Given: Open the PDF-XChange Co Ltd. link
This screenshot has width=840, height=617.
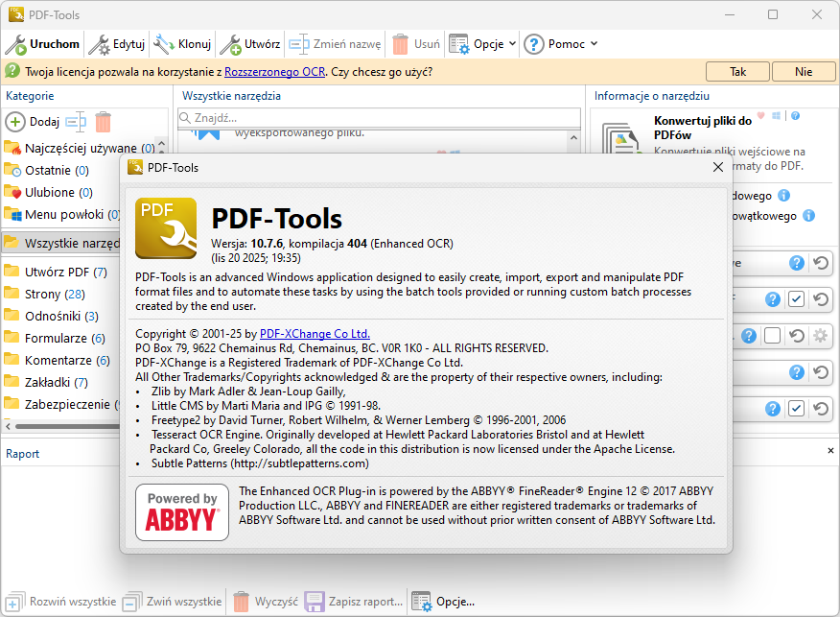Looking at the screenshot, I should tap(315, 333).
